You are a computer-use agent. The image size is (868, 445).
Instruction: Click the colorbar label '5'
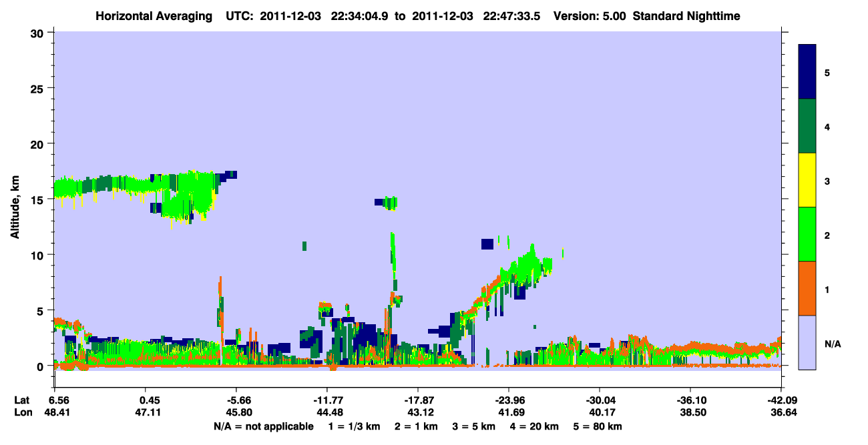pyautogui.click(x=827, y=73)
